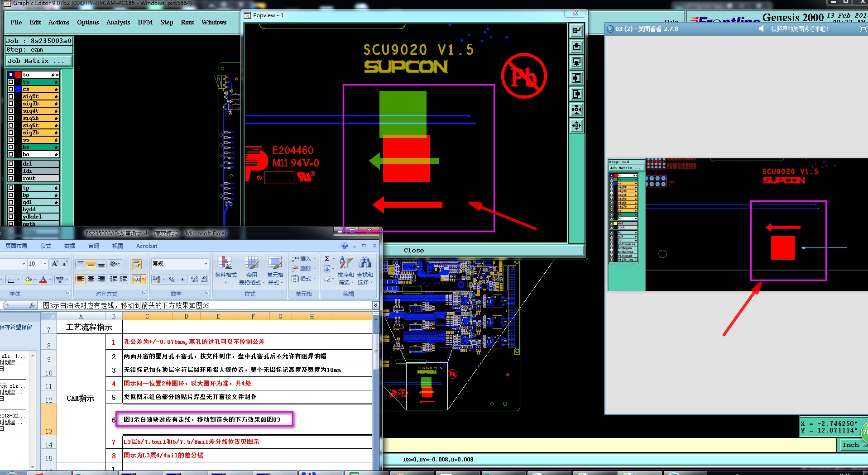The width and height of the screenshot is (868, 475).
Task: Open Excel help question mark icon
Action: click(x=345, y=246)
